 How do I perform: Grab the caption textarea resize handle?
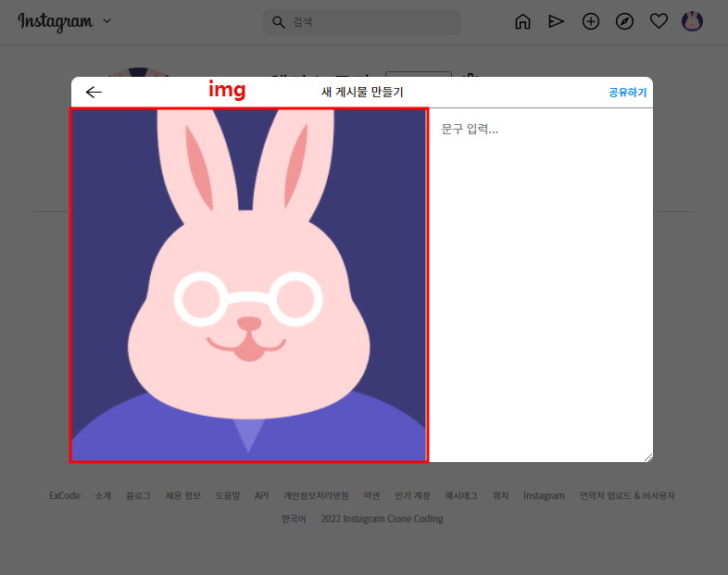[648, 457]
